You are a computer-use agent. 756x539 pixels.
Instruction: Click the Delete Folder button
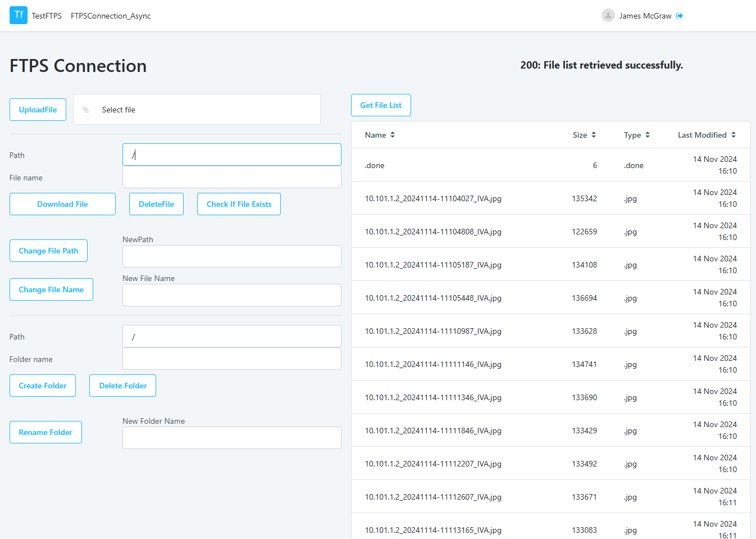point(122,386)
